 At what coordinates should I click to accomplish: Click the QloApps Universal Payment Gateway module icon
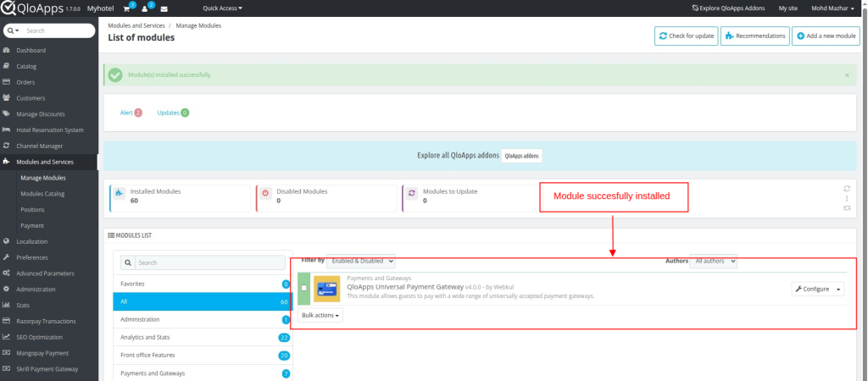click(x=326, y=288)
